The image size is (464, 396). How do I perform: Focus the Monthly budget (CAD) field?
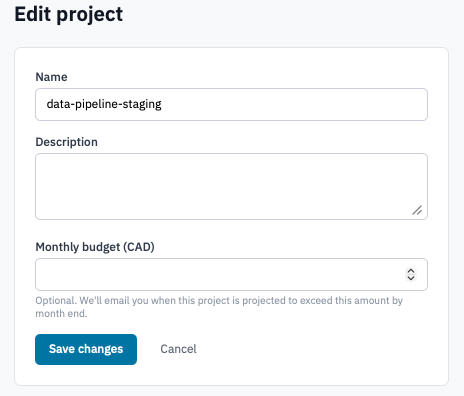(x=231, y=274)
